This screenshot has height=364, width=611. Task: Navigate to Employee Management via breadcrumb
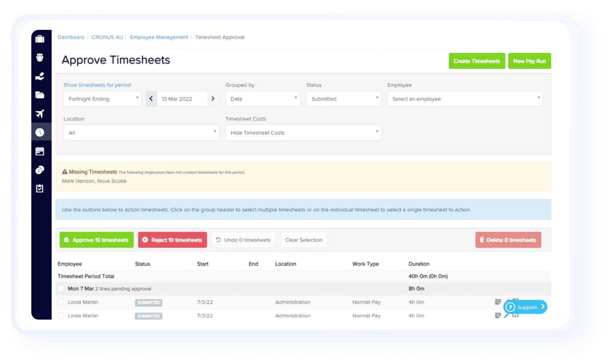point(159,37)
